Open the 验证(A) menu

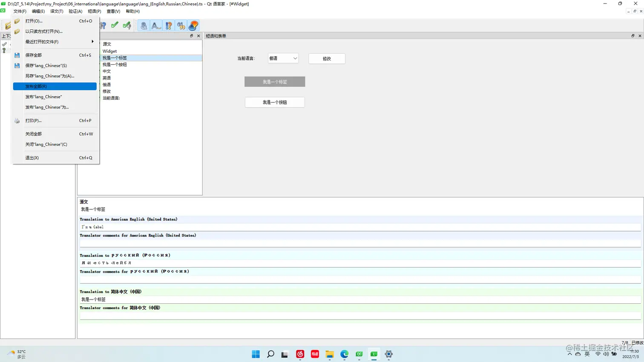75,11
